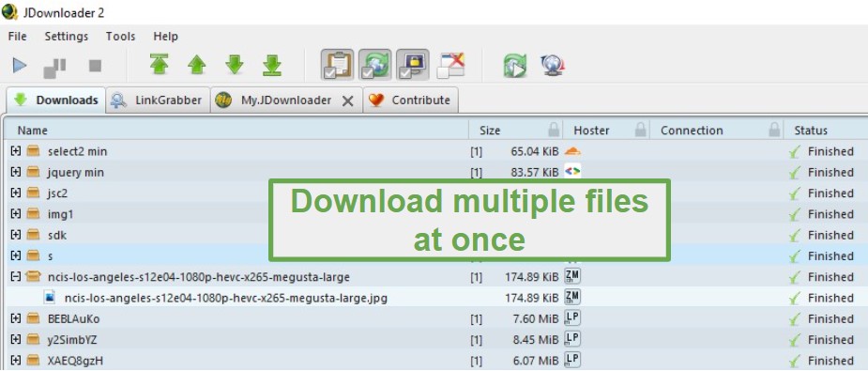The width and height of the screenshot is (868, 371).
Task: Toggle silent mode window icon
Action: click(x=451, y=66)
